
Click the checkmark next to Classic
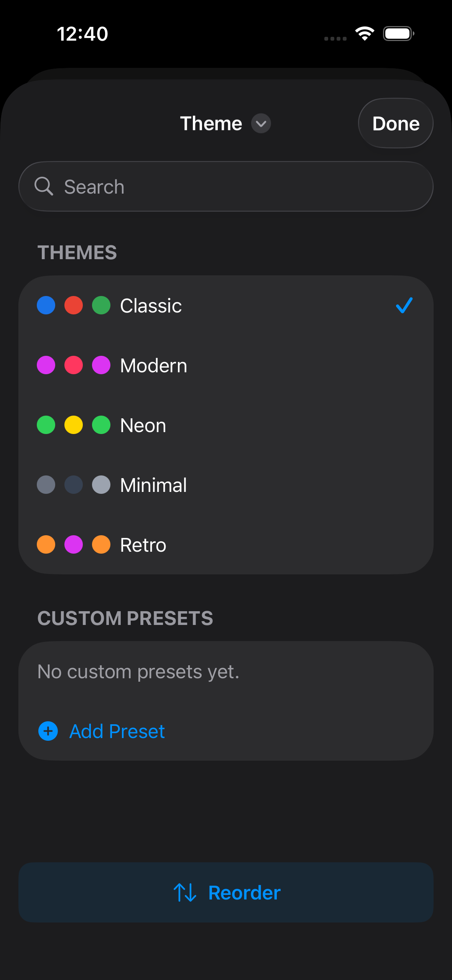(x=404, y=306)
